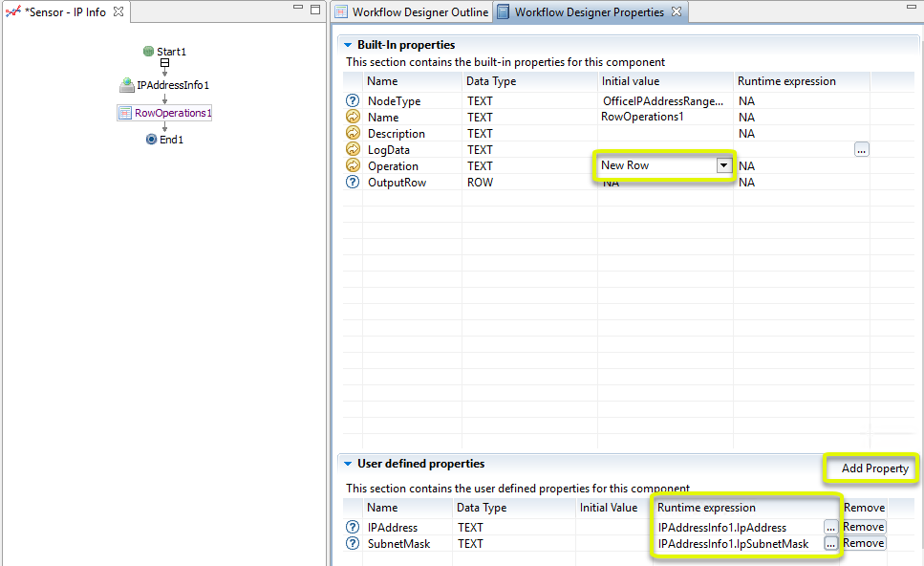Viewport: 924px width, 566px height.
Task: Open LogData ellipsis editor button
Action: [862, 150]
